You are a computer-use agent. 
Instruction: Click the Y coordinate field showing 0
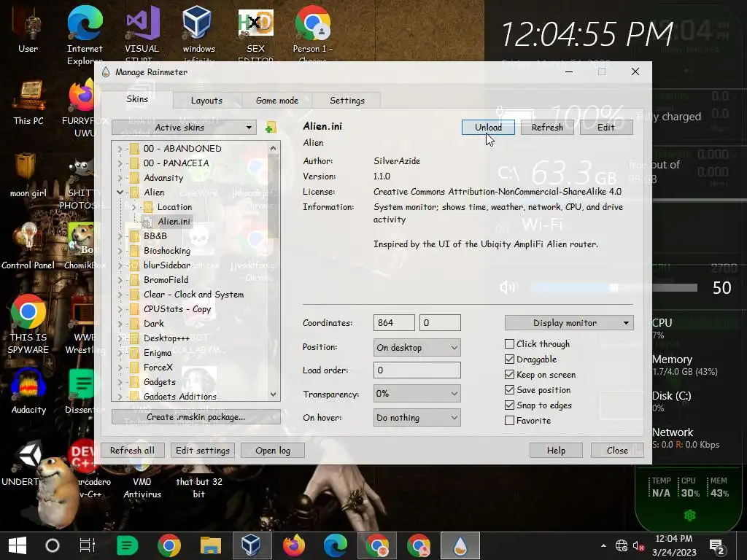coord(440,323)
